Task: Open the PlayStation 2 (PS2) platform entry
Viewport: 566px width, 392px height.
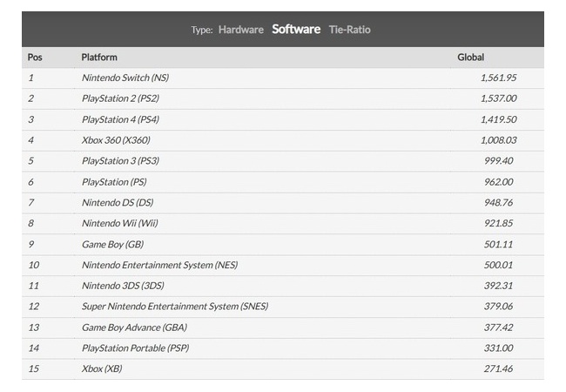Action: click(x=120, y=98)
